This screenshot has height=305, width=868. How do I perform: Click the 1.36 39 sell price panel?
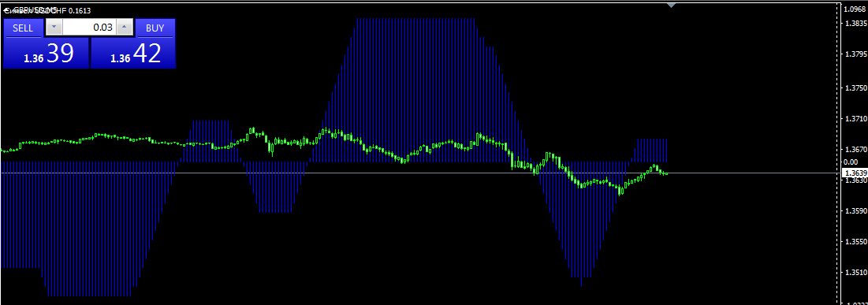[x=46, y=53]
